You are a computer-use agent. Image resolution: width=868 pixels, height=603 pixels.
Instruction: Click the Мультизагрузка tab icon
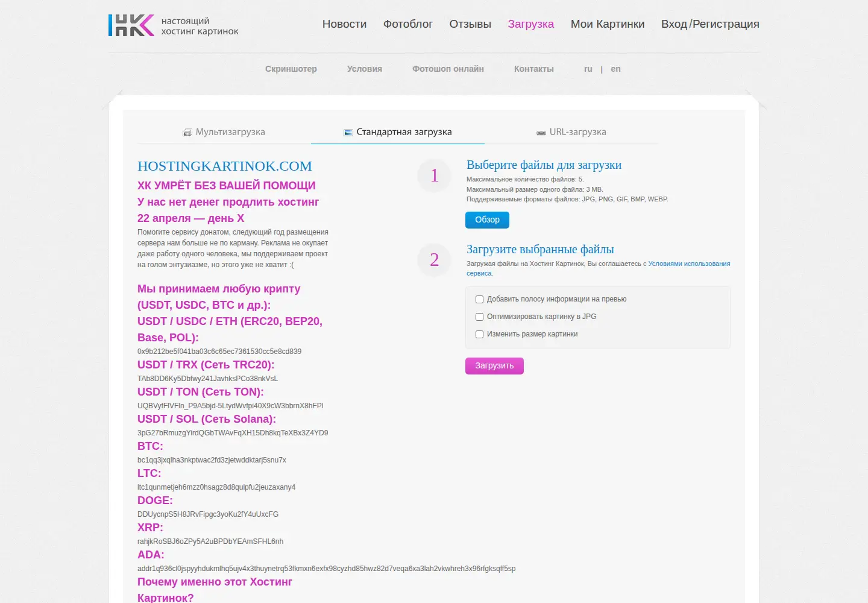click(187, 133)
